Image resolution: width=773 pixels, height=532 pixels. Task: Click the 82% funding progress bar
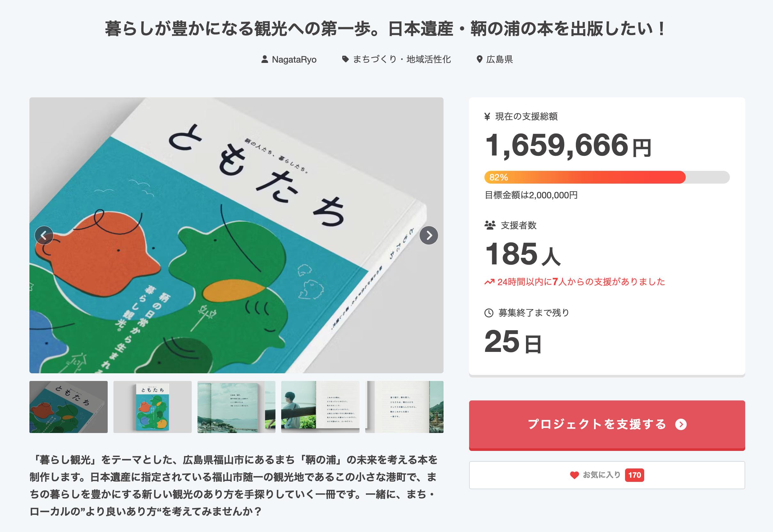pos(607,177)
